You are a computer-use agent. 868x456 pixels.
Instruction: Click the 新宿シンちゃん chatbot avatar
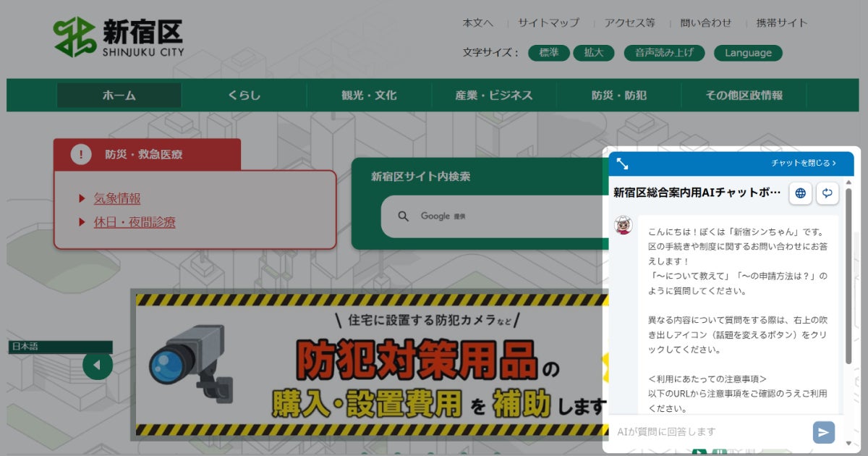[624, 225]
